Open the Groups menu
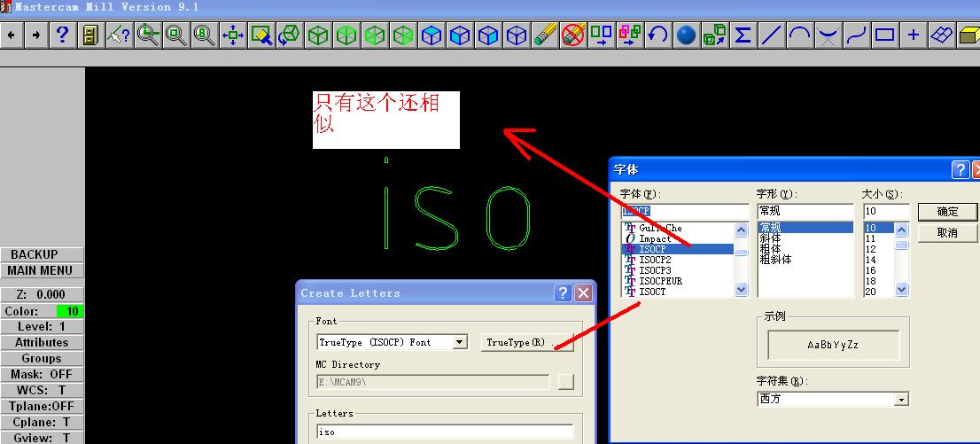Viewport: 980px width, 444px height. (42, 358)
